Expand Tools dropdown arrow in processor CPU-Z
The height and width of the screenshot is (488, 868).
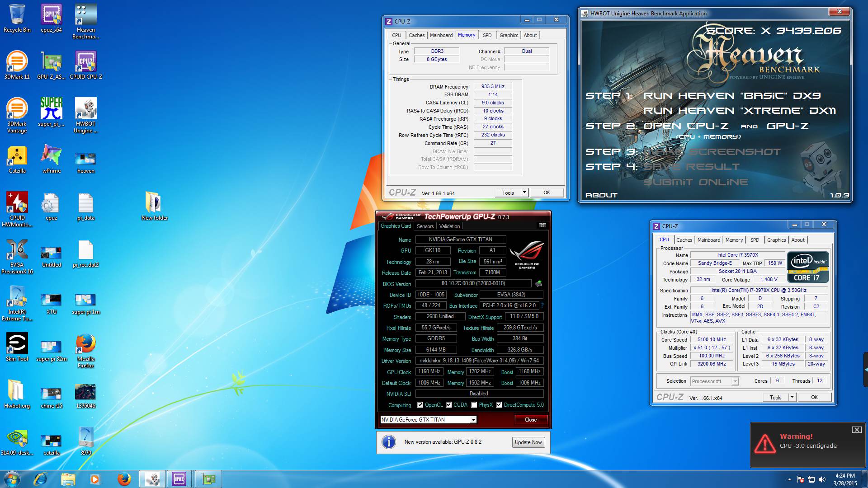pos(792,397)
